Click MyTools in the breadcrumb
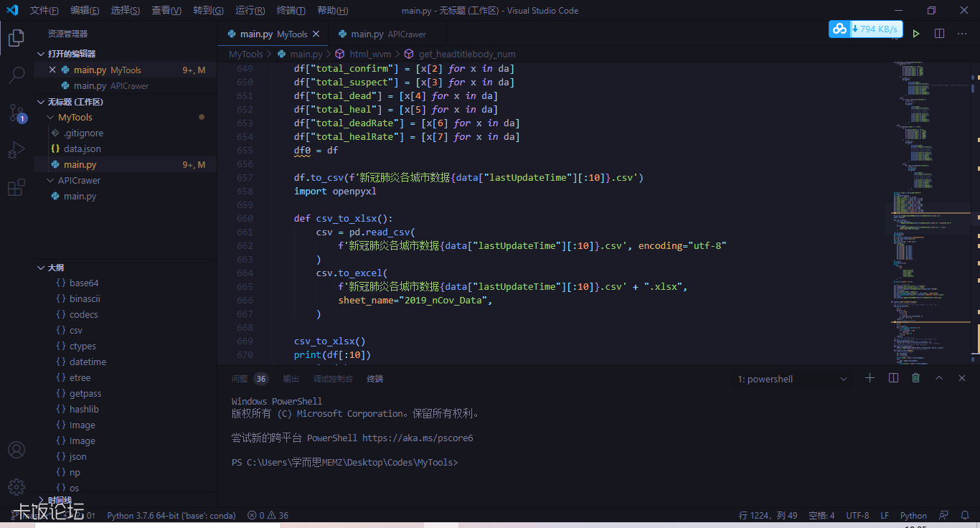Screen dimensions: 980x528 pos(245,54)
